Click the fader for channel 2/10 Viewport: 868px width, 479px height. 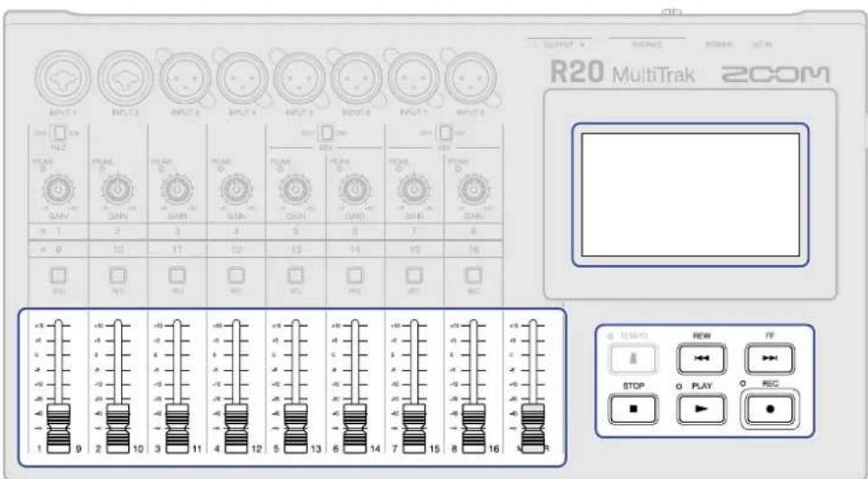[117, 428]
